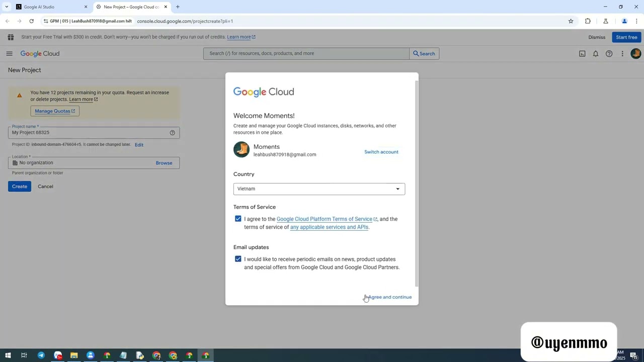This screenshot has width=644, height=362.
Task: Open the Country dropdown showing Vietnam
Action: coord(319,189)
